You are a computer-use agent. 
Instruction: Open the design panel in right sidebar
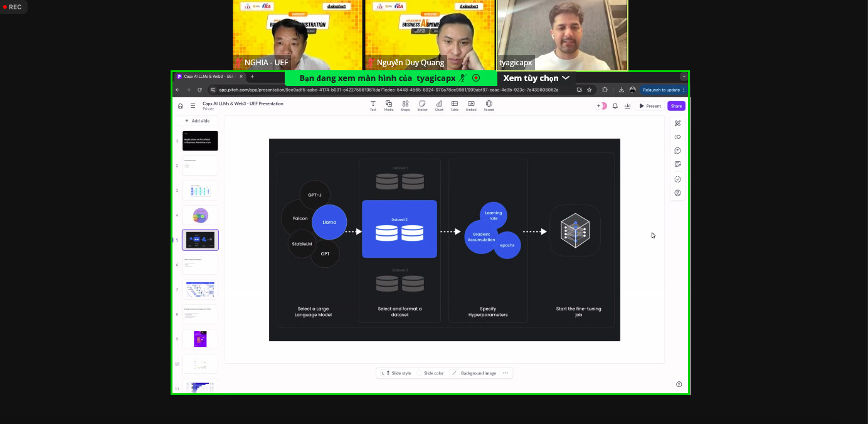677,123
